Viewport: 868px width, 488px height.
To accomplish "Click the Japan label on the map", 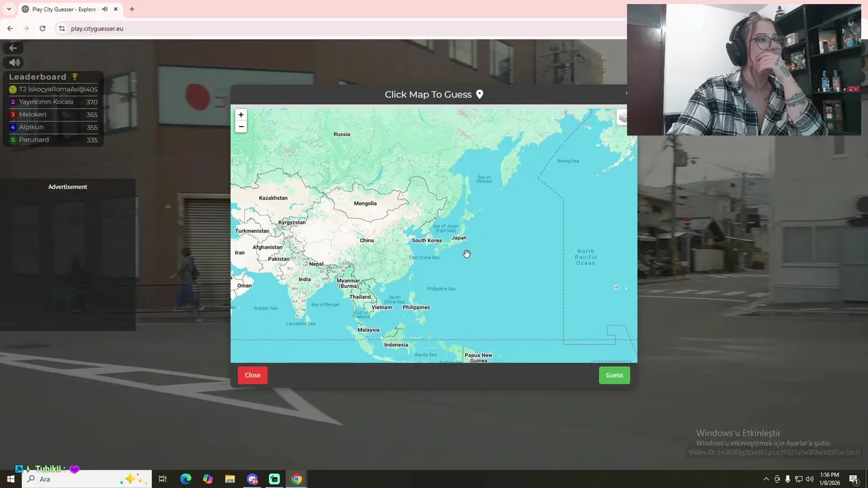I will tap(459, 238).
